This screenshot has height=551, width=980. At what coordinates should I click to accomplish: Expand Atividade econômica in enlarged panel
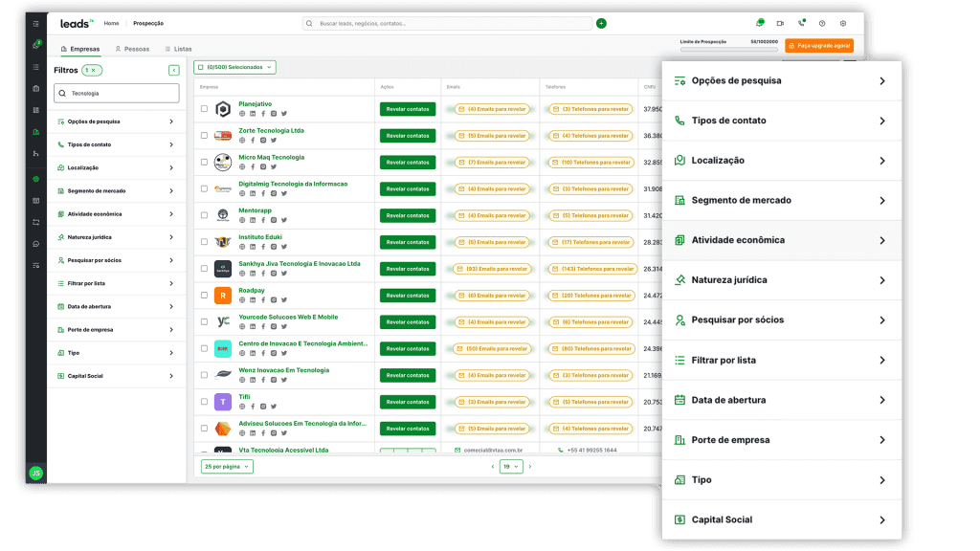pos(781,240)
